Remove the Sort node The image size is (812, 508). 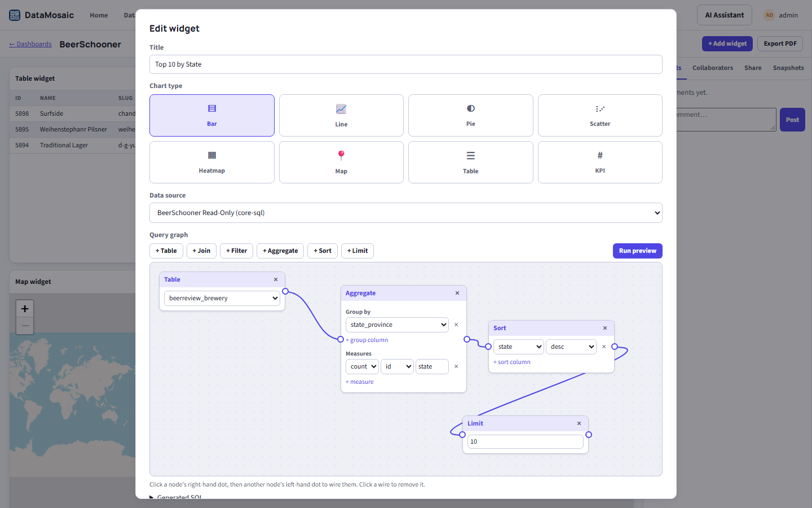(x=605, y=328)
